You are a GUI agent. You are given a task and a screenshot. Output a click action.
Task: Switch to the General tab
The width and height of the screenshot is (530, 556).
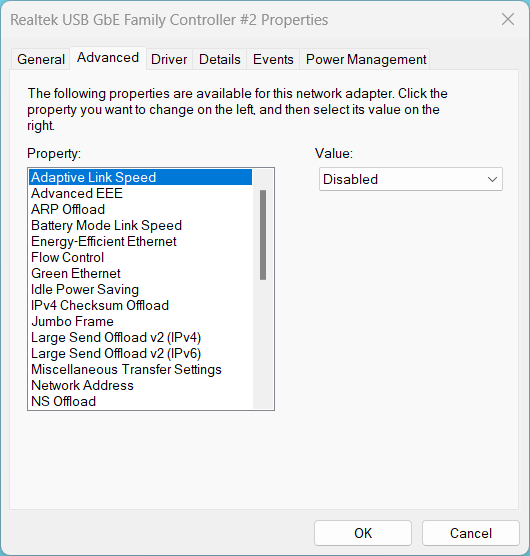[40, 59]
